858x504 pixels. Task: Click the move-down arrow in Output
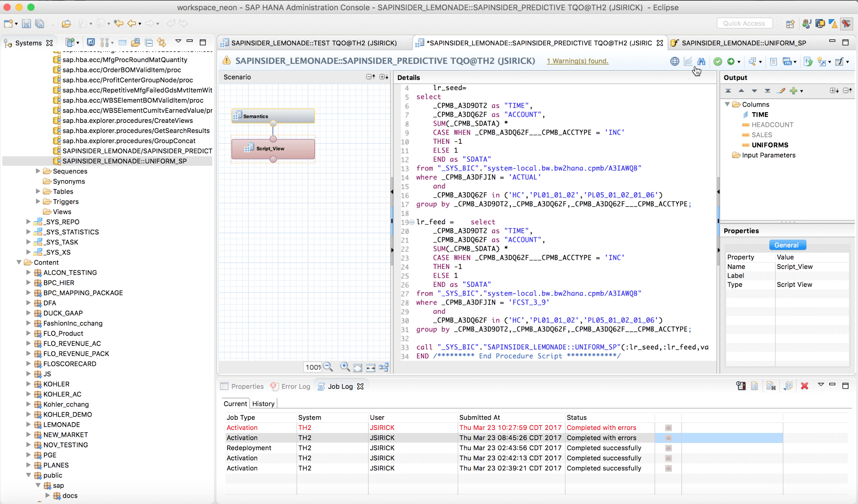click(x=754, y=91)
